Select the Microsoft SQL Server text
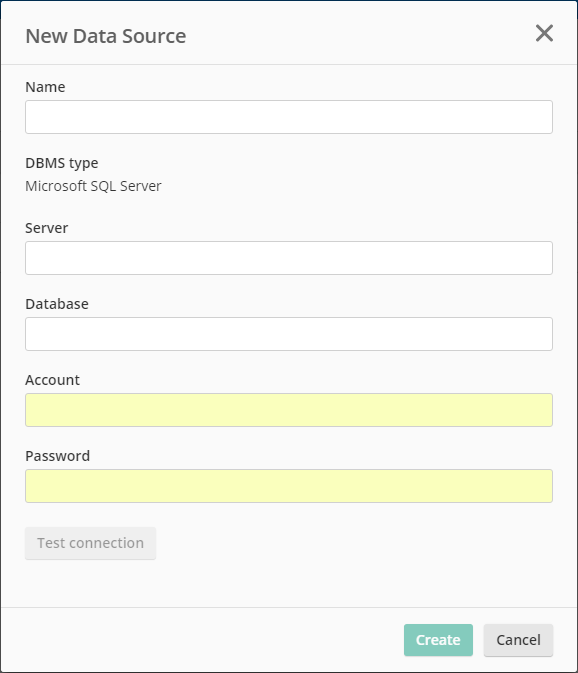 (93, 186)
